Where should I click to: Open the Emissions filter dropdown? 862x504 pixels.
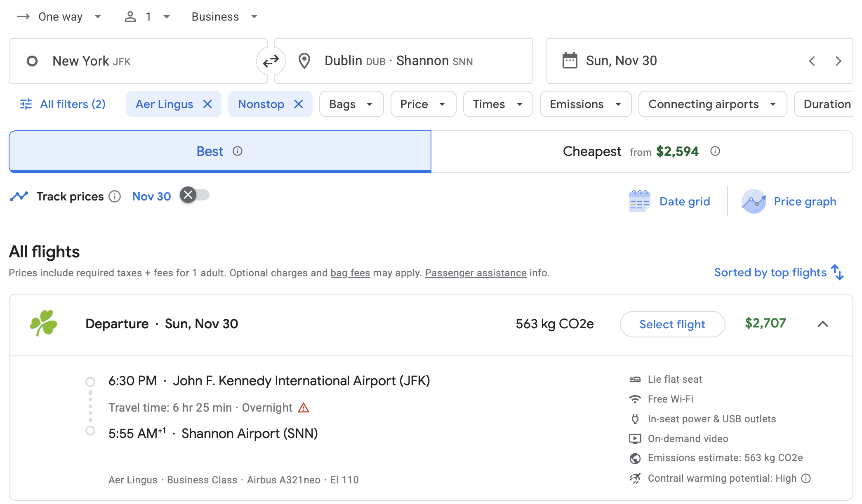coord(586,104)
